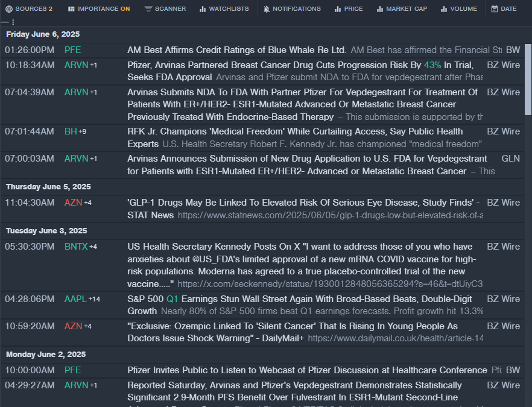Open the Market Cap filter

click(x=402, y=9)
